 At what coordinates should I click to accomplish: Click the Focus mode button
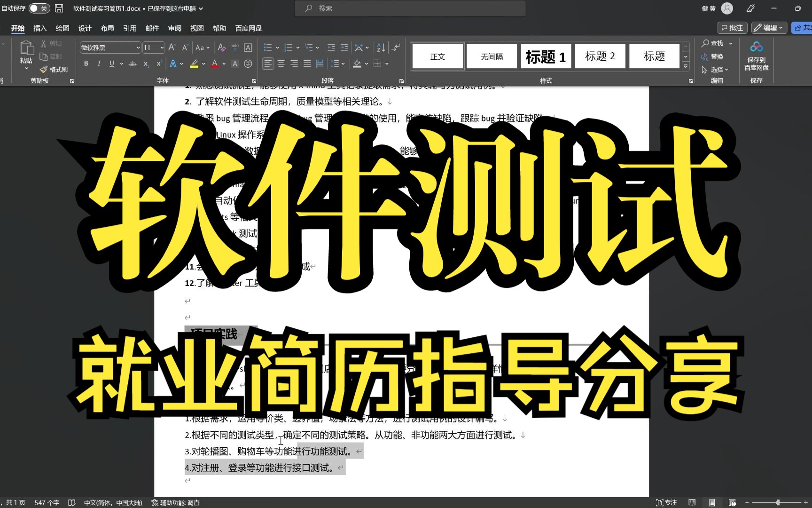[666, 502]
